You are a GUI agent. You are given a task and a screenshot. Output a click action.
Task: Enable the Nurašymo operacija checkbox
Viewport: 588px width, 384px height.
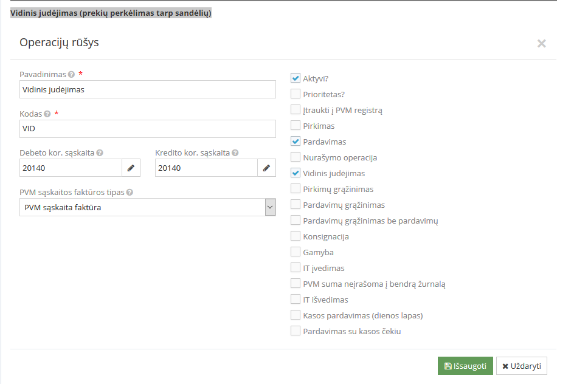296,157
